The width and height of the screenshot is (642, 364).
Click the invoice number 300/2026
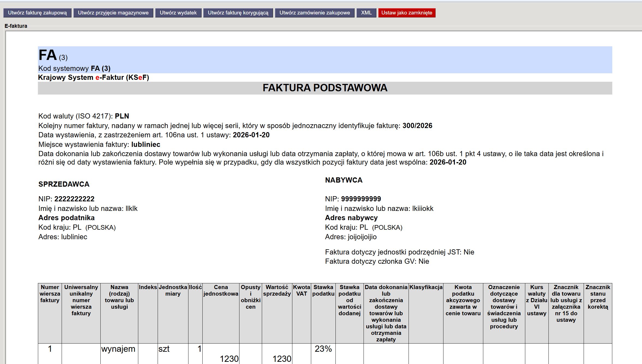[417, 126]
